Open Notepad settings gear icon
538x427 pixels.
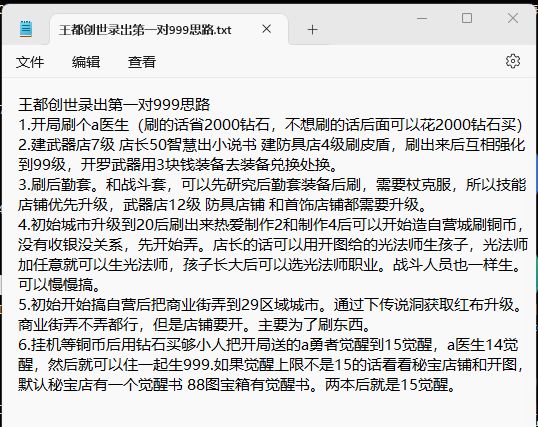pos(513,61)
